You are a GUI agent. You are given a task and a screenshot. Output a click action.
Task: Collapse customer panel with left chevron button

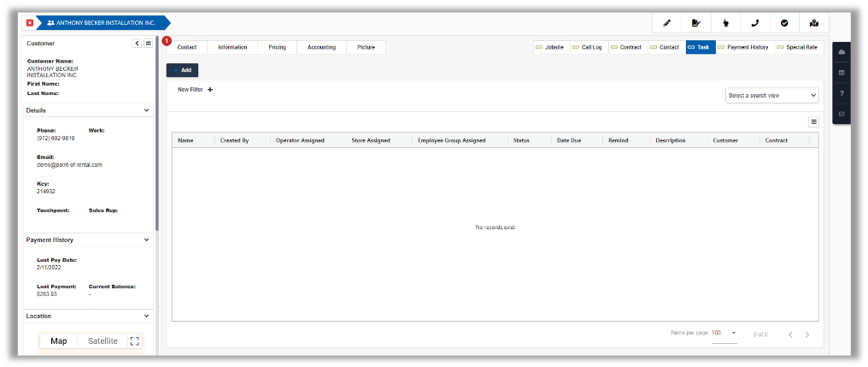pyautogui.click(x=138, y=44)
